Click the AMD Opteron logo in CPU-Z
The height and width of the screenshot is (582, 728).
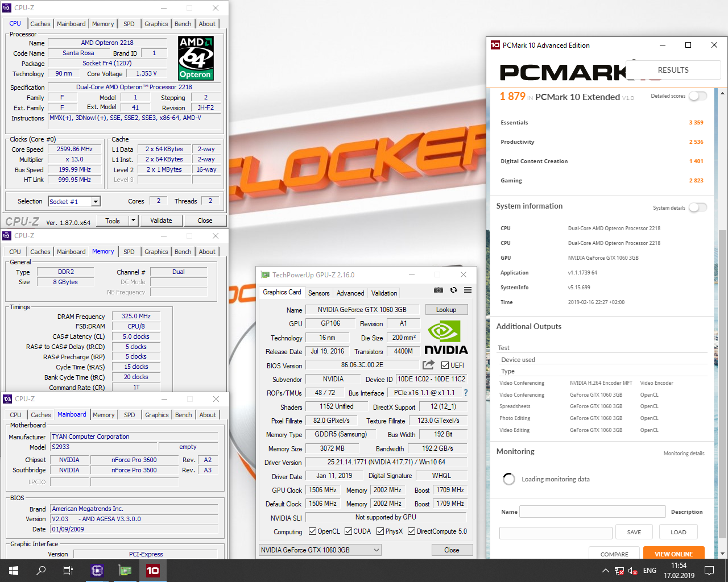pos(196,58)
